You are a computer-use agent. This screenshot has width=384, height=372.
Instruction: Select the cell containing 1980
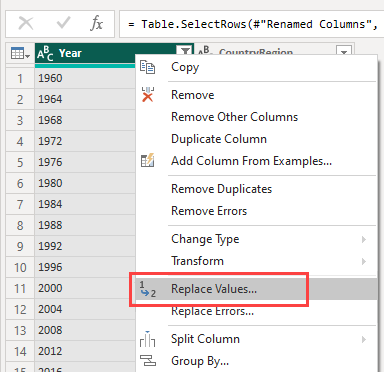pyautogui.click(x=85, y=183)
